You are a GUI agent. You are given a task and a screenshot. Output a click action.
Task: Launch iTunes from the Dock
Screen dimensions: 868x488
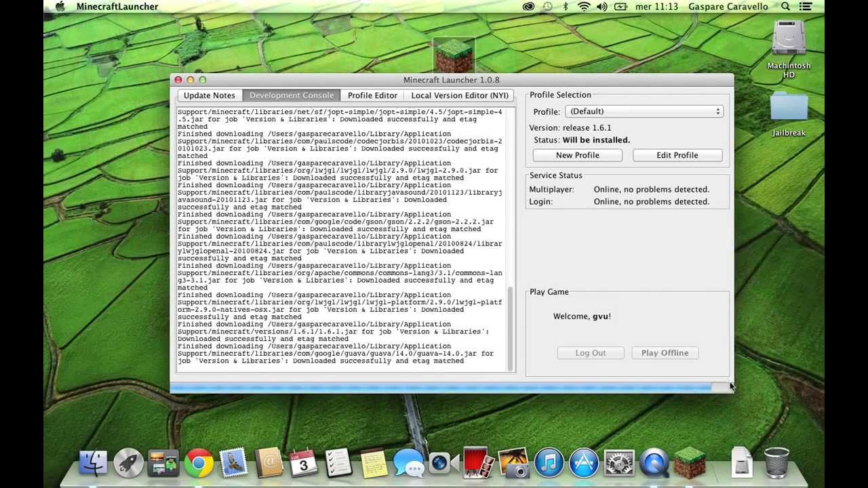tap(549, 463)
